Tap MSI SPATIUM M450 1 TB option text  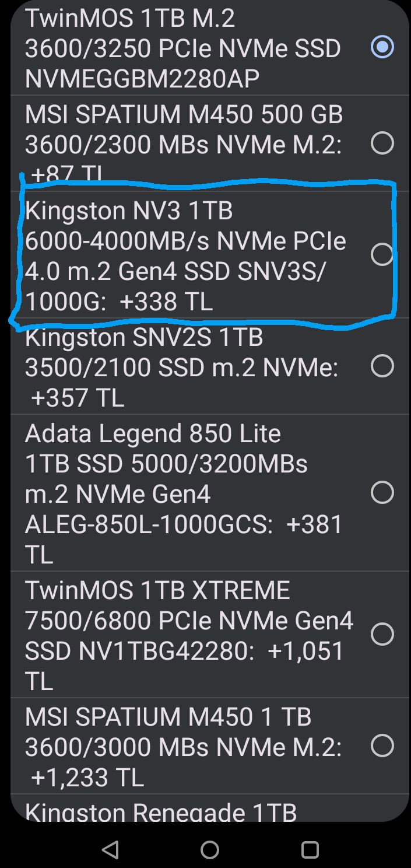(x=182, y=747)
